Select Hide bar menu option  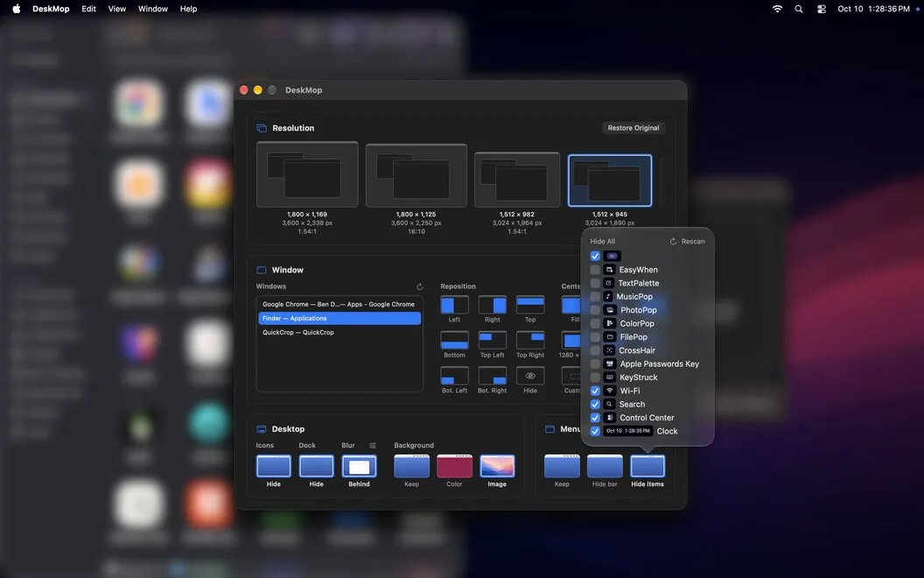[605, 466]
